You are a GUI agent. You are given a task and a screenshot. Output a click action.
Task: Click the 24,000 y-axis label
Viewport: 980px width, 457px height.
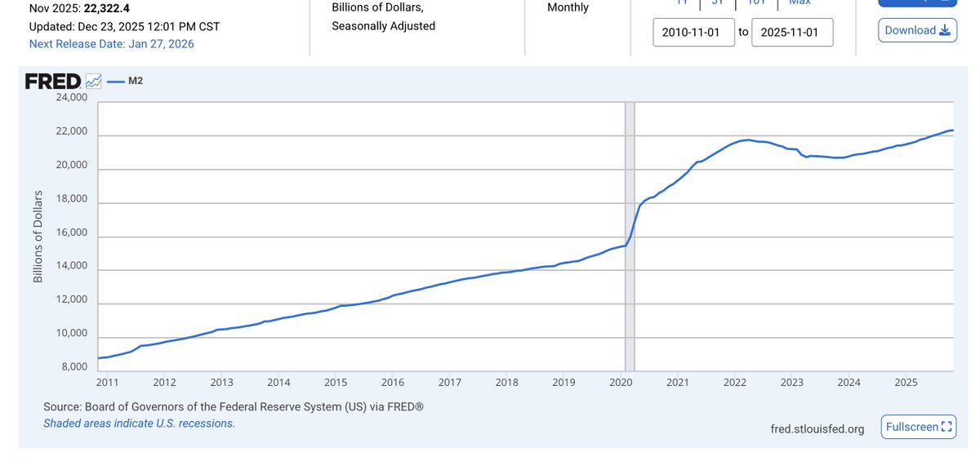coord(71,97)
